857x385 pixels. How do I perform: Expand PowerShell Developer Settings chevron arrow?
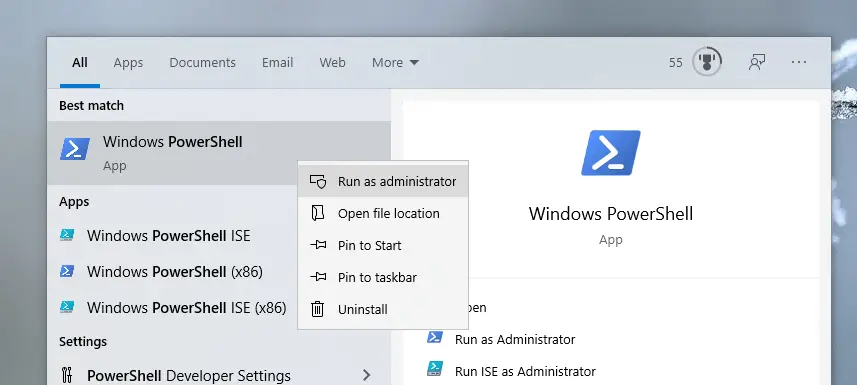click(x=367, y=375)
